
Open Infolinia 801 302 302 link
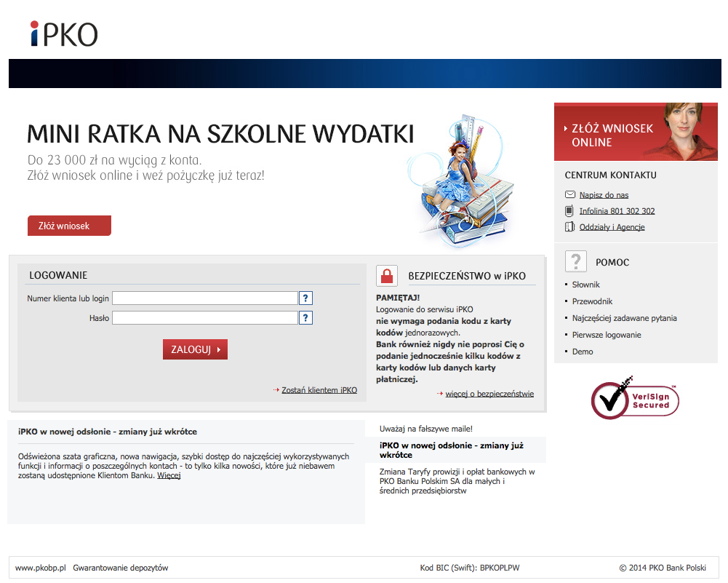[617, 211]
